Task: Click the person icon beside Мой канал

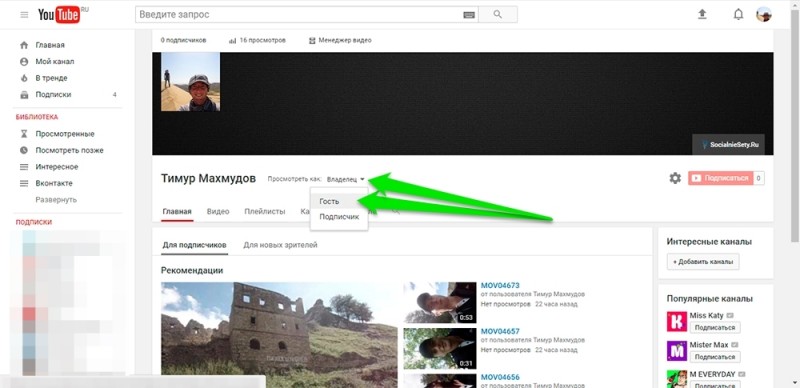Action: click(24, 61)
